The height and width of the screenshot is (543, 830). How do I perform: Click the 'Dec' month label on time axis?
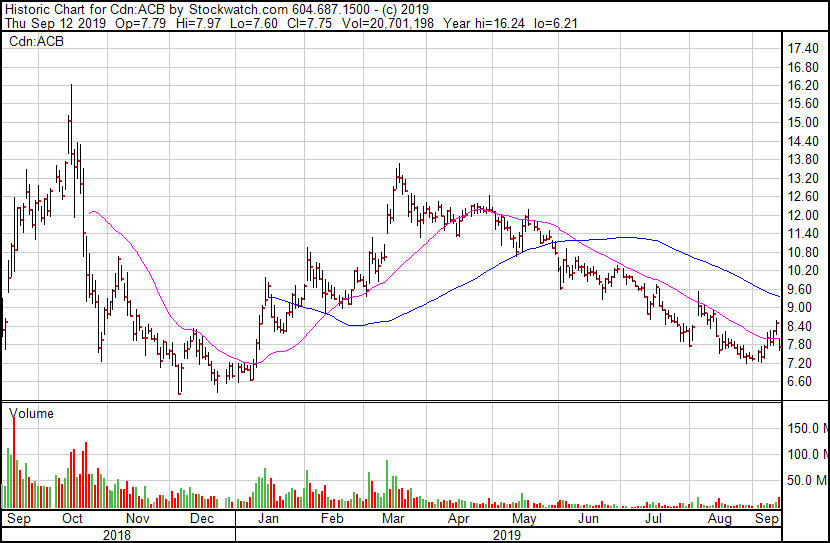pos(202,519)
